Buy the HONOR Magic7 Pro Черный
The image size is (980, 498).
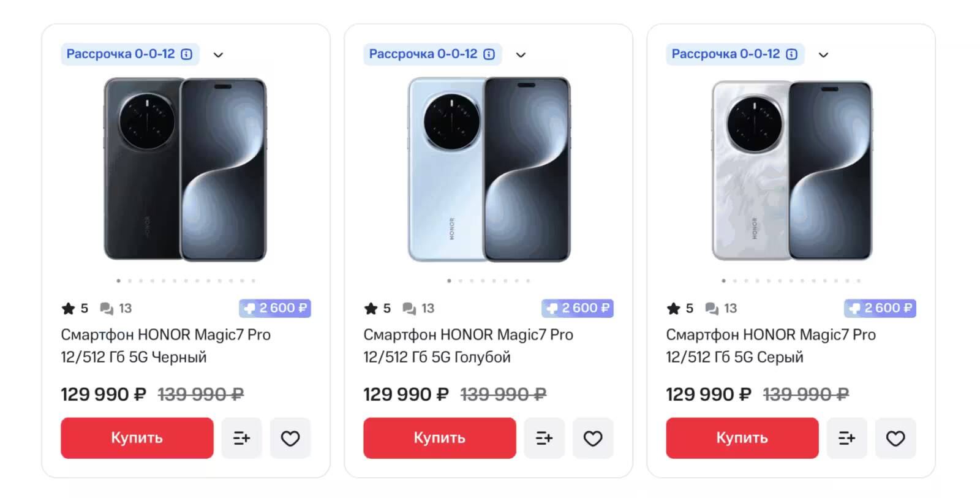[x=137, y=438]
